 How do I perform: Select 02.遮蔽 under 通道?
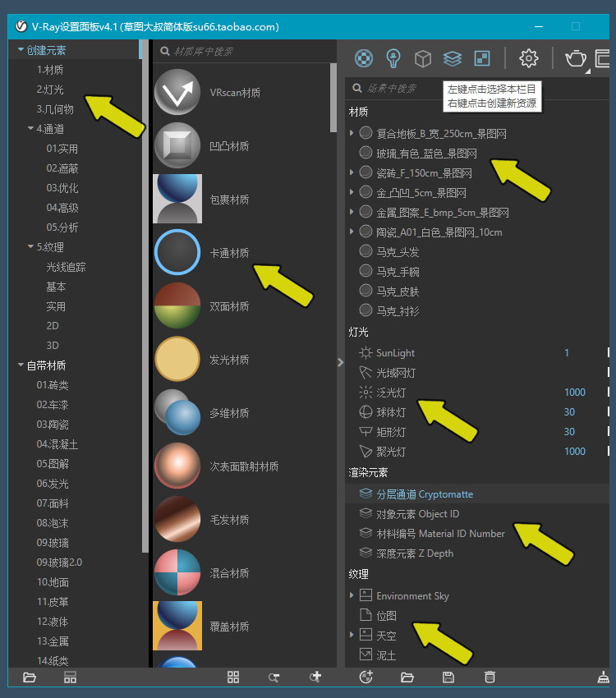(62, 168)
